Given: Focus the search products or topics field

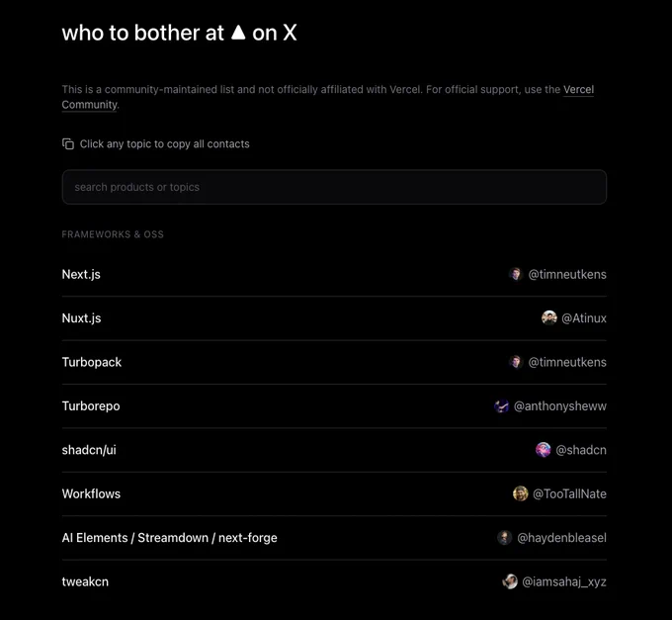Looking at the screenshot, I should coord(334,187).
